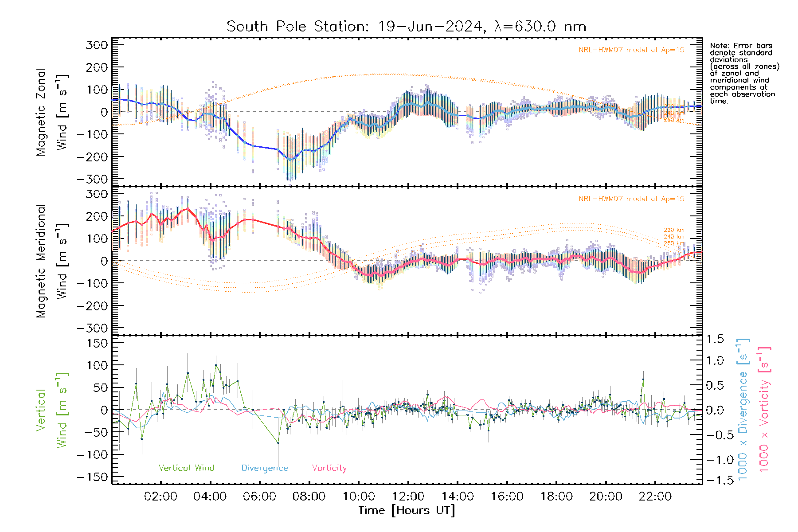
Task: Click the '260 km' label in meridional panel
Action: tap(674, 243)
